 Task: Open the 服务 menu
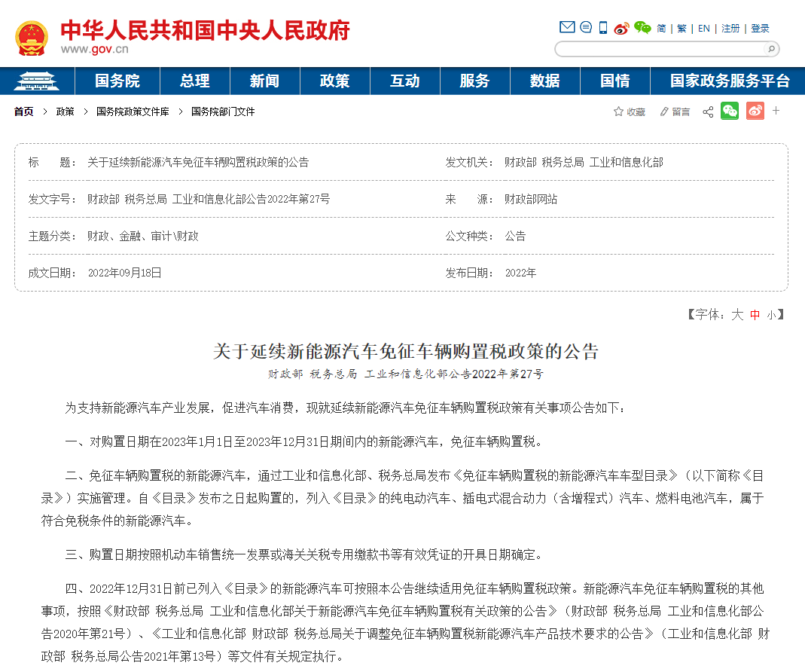[x=475, y=81]
